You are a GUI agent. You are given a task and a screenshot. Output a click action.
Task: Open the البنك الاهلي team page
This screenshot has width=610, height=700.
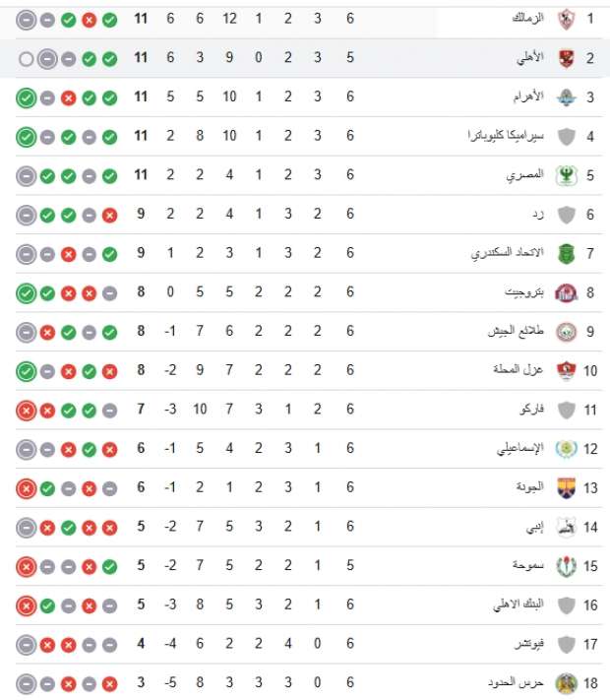(510, 605)
